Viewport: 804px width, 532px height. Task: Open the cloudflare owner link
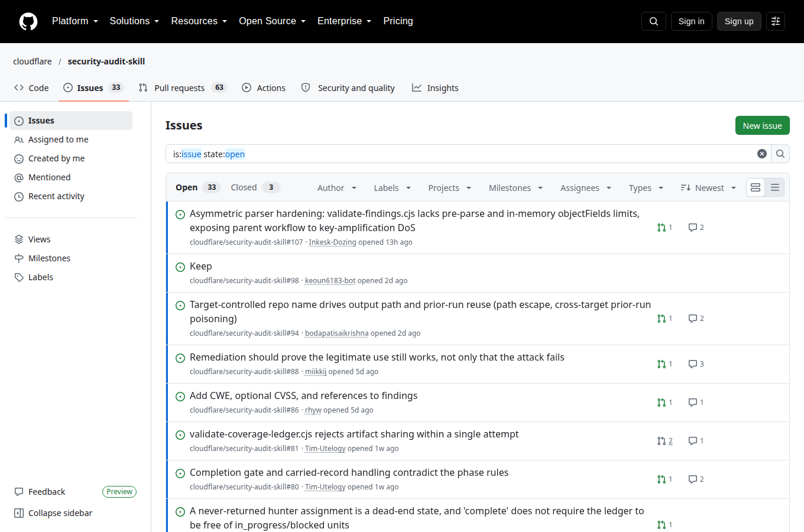(33, 61)
